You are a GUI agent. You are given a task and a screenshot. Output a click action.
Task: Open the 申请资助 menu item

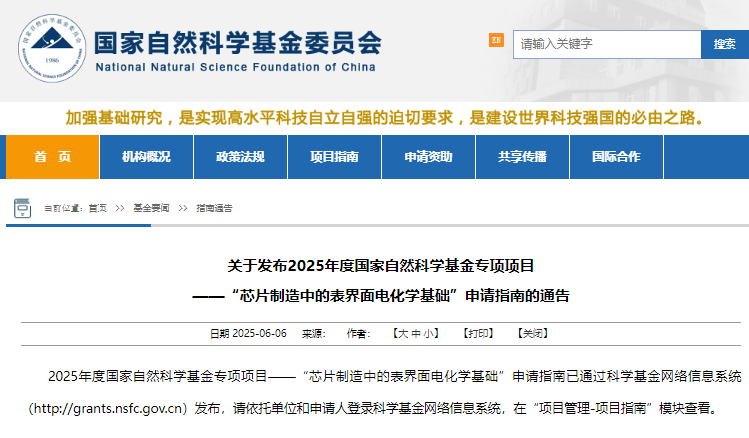(428, 157)
